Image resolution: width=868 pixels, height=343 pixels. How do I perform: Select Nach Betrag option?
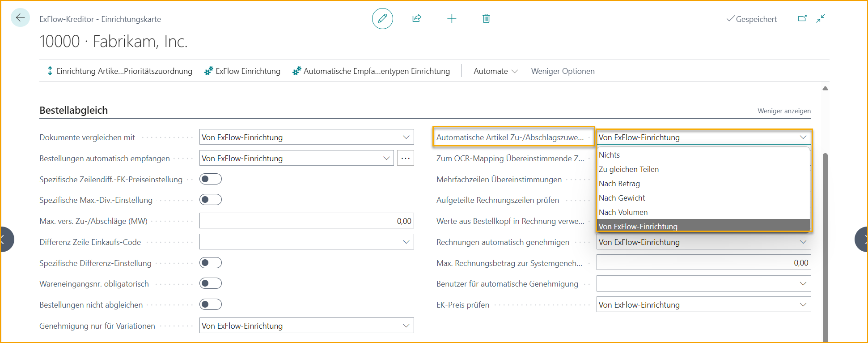703,184
